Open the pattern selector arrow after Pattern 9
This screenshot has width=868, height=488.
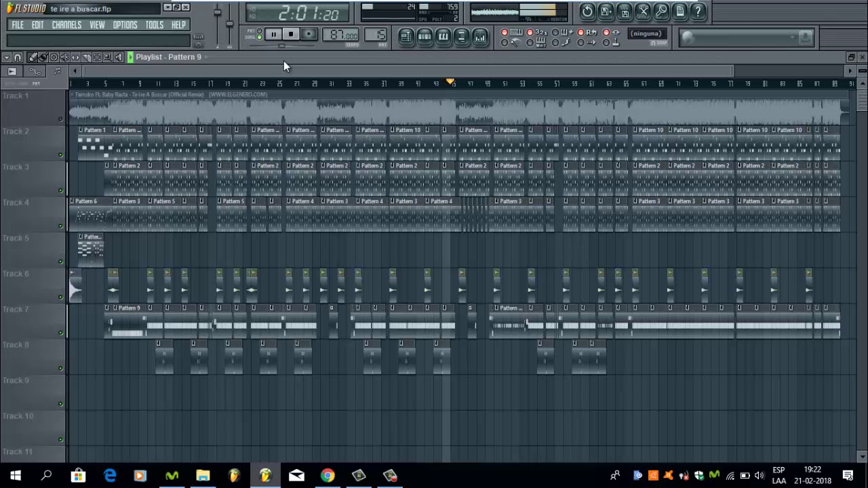(x=206, y=57)
